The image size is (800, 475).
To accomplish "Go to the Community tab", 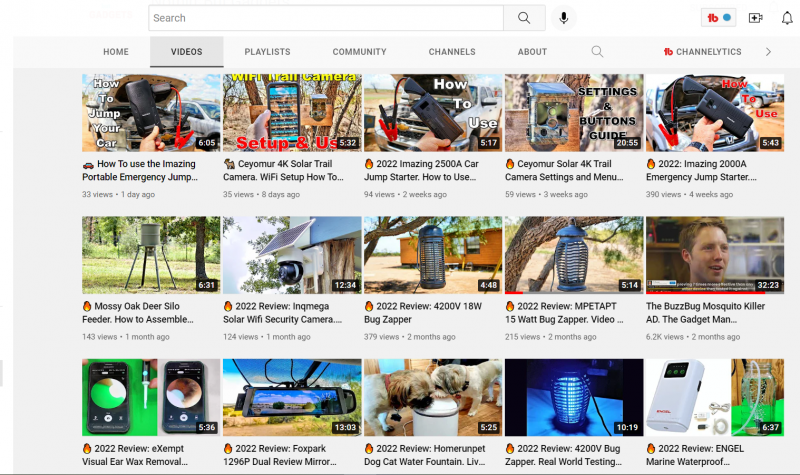I will pyautogui.click(x=359, y=52).
